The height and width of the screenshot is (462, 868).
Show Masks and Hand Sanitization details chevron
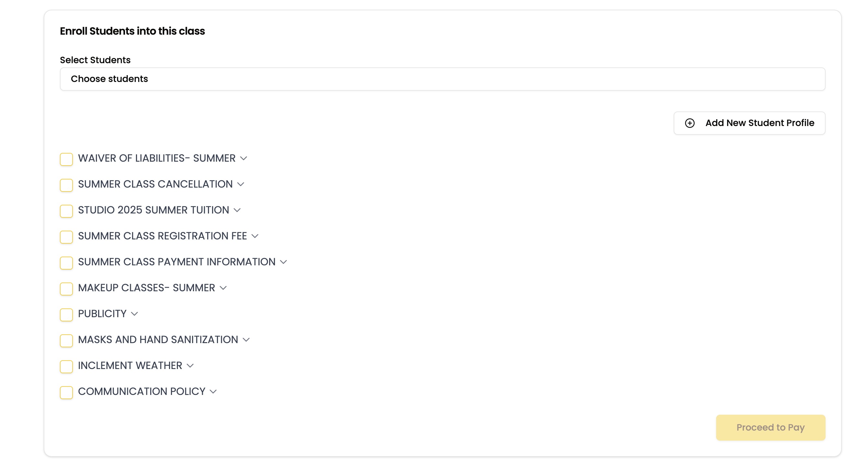246,340
